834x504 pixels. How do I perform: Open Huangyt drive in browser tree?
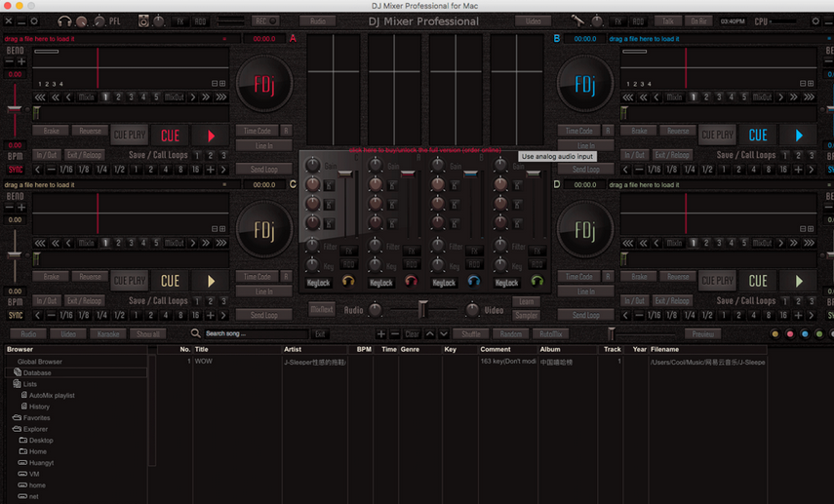tap(41, 462)
